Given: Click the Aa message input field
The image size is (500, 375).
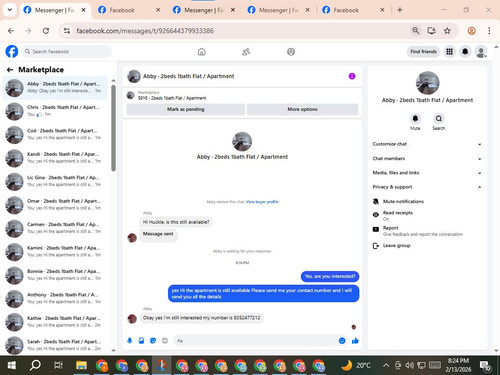Looking at the screenshot, I should click(x=255, y=341).
